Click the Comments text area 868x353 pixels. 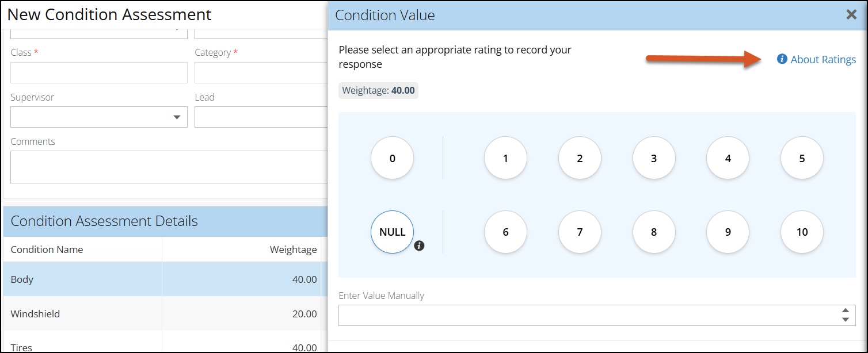[x=168, y=167]
